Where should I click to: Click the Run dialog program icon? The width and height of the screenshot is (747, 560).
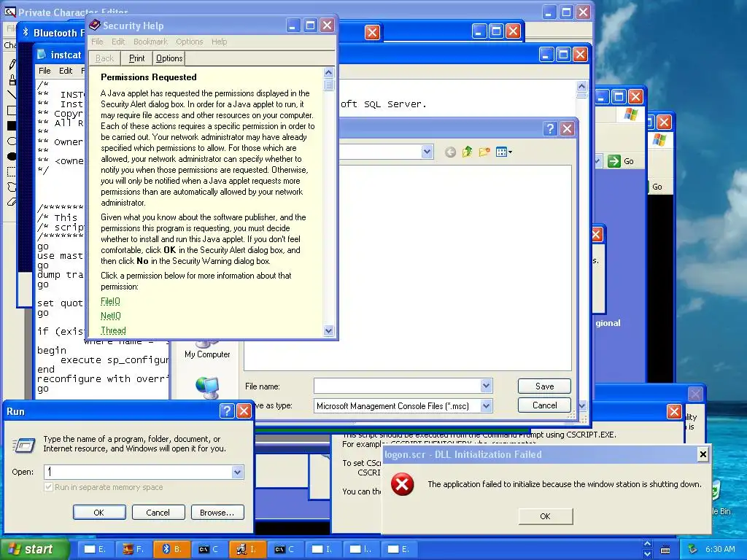[x=24, y=445]
